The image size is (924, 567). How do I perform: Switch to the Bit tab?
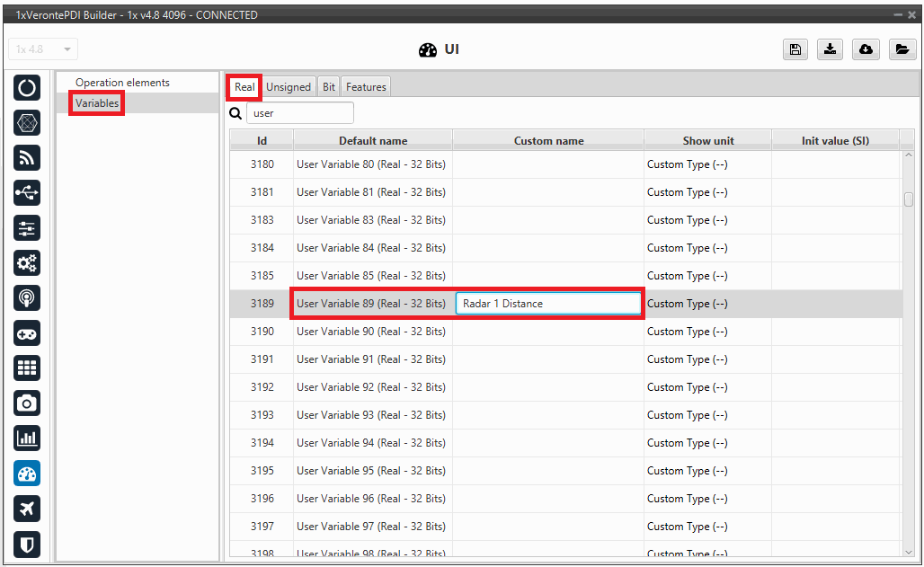(x=329, y=87)
